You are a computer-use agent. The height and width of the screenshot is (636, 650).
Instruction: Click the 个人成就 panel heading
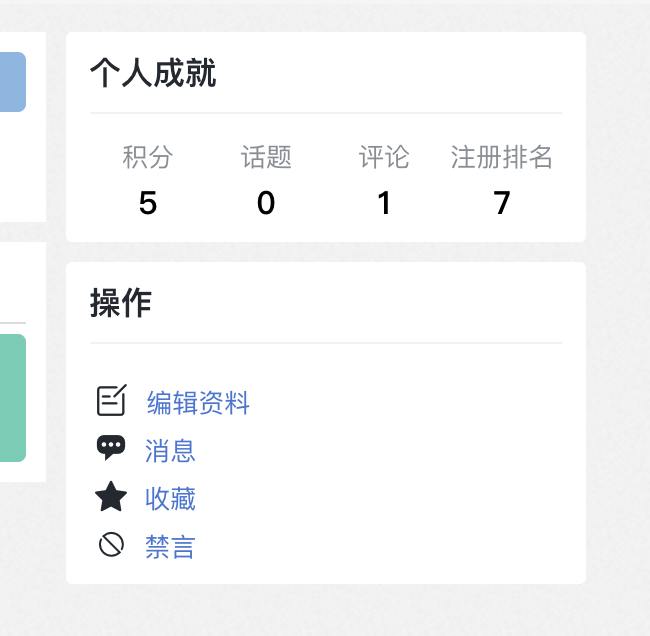[x=153, y=73]
